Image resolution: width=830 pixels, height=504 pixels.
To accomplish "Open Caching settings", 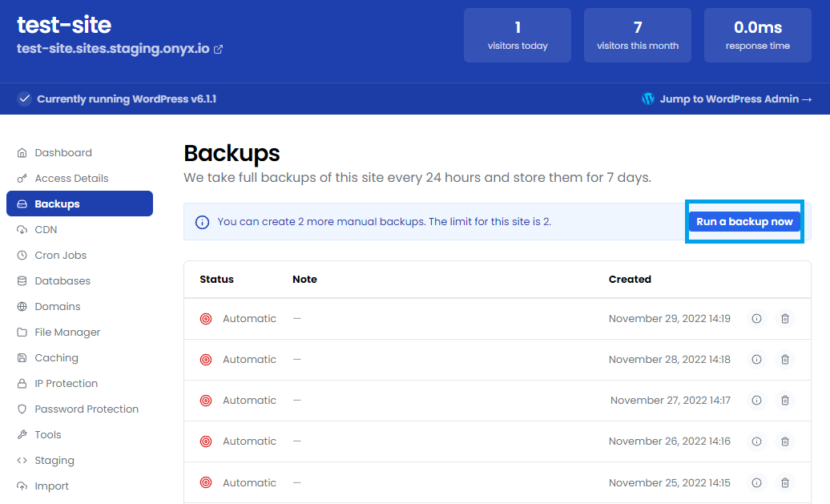I will click(79, 358).
